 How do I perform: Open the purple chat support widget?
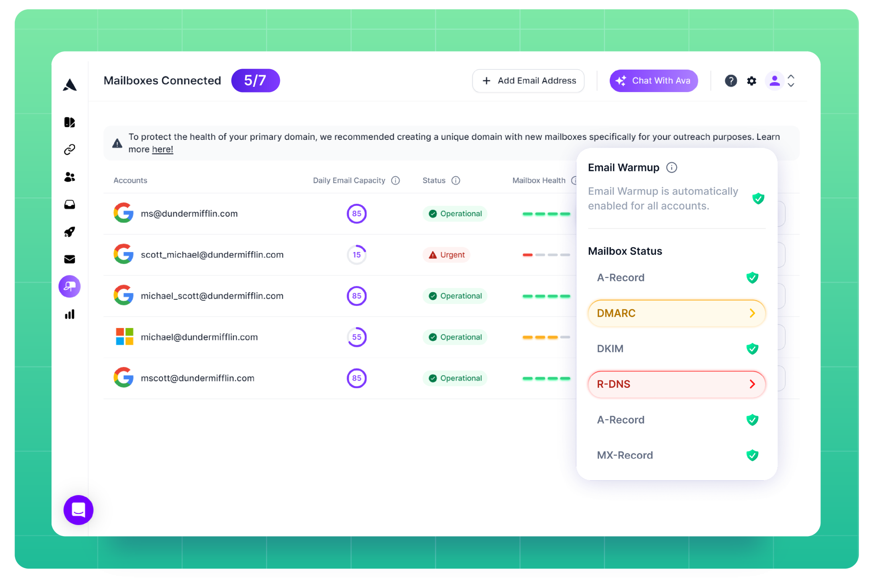(78, 510)
